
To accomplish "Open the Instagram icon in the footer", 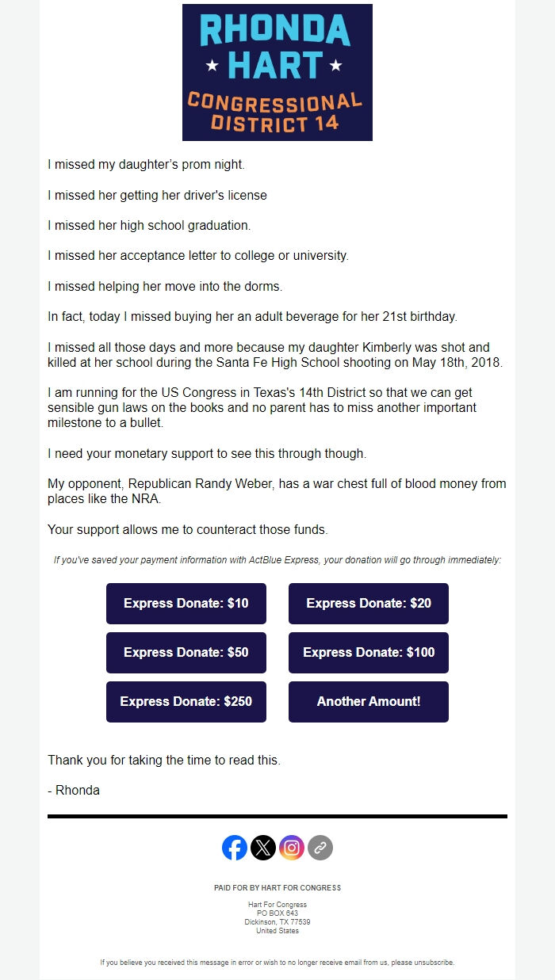I will pos(292,848).
